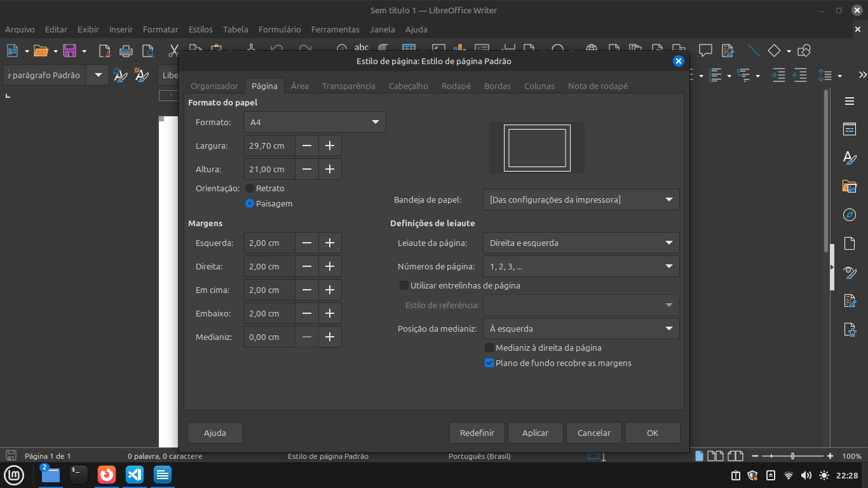
Task: Switch to the Área tab
Action: (300, 86)
